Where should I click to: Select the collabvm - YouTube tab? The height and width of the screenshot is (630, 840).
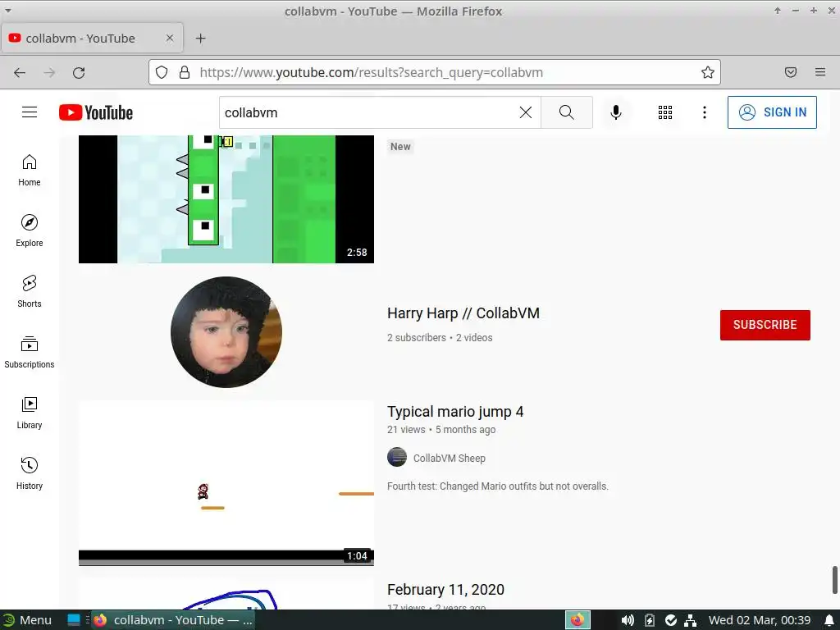pos(92,38)
